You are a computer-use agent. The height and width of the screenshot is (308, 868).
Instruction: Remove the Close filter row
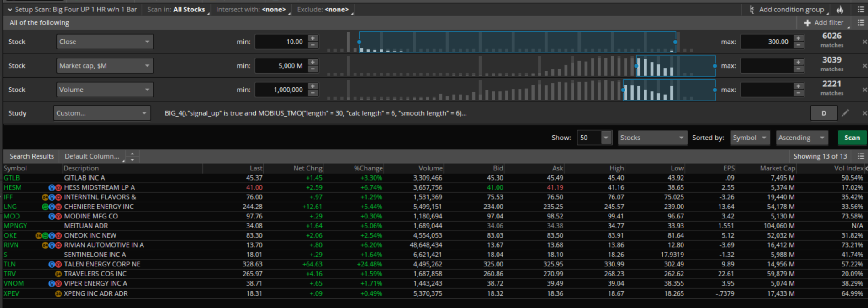(x=864, y=42)
